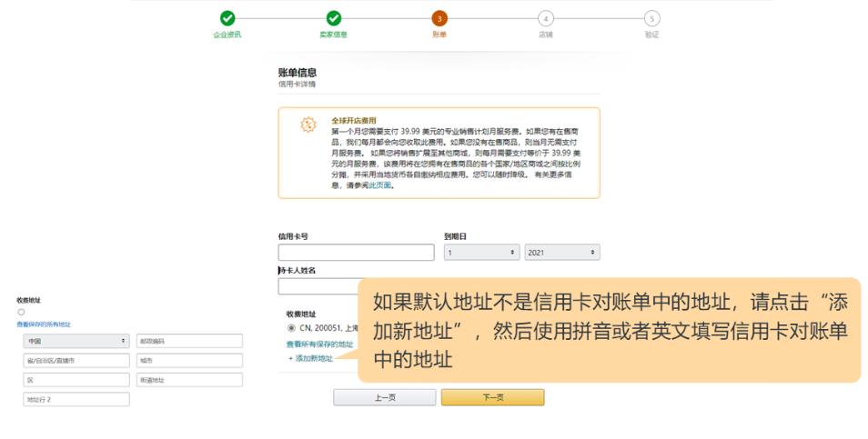868x439 pixels.
Task: Click the completed 卖家信息 step checkmark icon
Action: coord(334,18)
